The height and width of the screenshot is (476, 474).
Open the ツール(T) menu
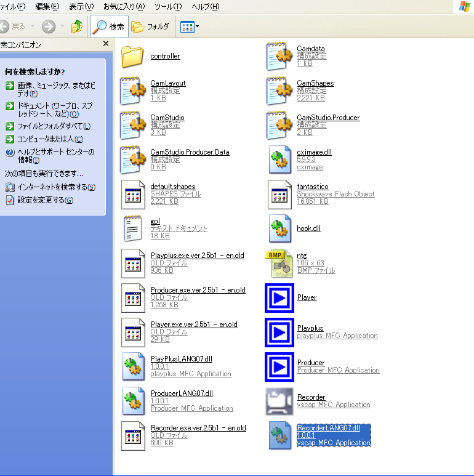[x=168, y=7]
